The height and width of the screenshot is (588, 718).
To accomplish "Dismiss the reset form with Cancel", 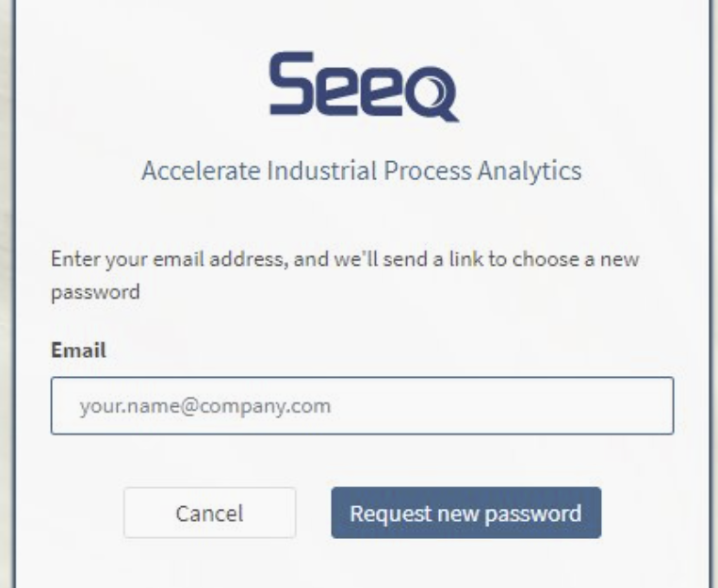I will pyautogui.click(x=209, y=514).
